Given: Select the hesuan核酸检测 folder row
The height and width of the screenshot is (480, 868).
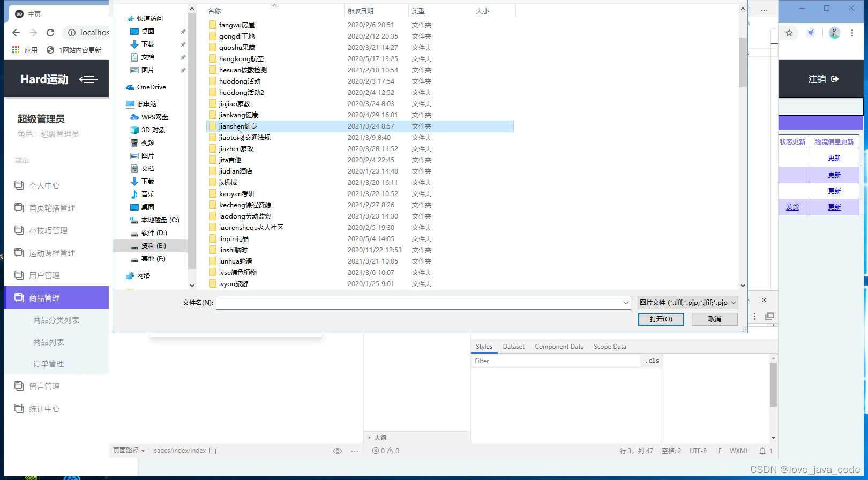Looking at the screenshot, I should [360, 70].
